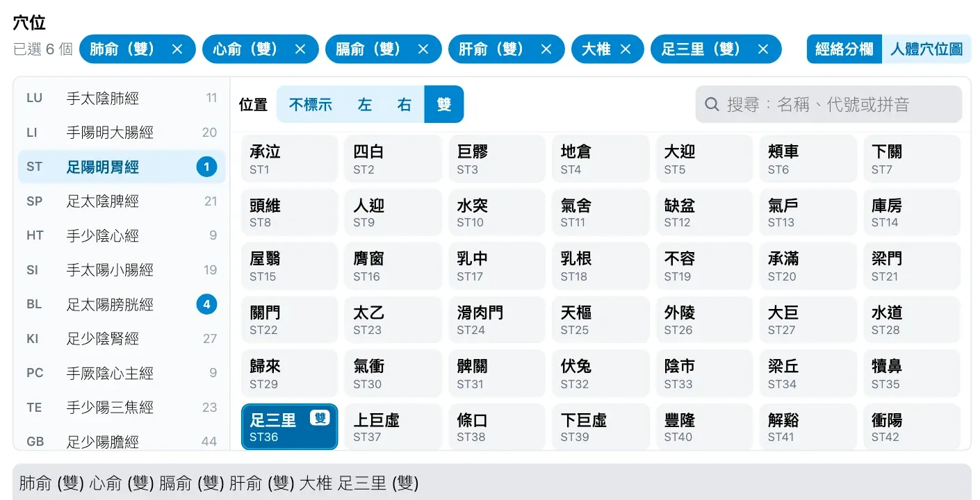
Task: Click the 歸來 ST29 point
Action: [290, 374]
